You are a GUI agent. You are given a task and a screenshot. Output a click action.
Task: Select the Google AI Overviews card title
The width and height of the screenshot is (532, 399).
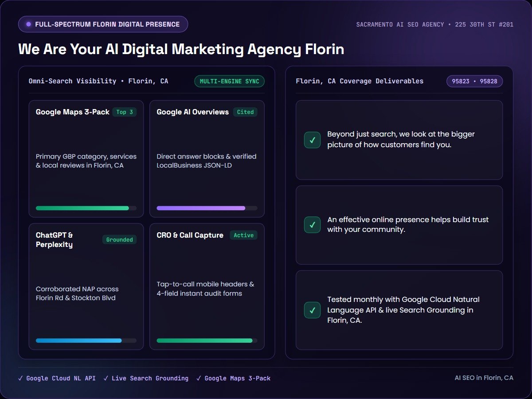click(x=193, y=112)
